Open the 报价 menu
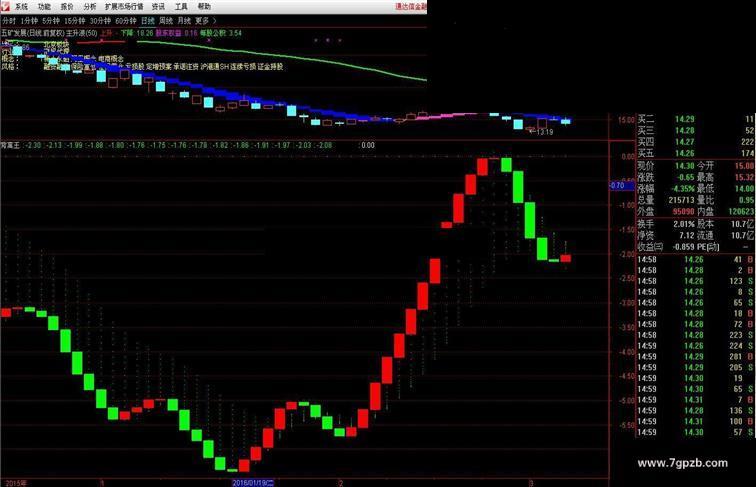The width and height of the screenshot is (756, 487). point(67,7)
